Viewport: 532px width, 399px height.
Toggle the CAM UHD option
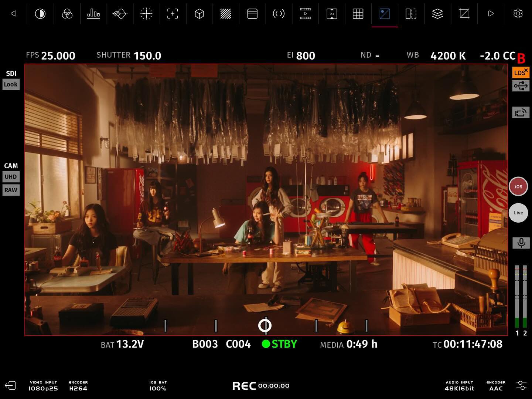[x=11, y=177]
